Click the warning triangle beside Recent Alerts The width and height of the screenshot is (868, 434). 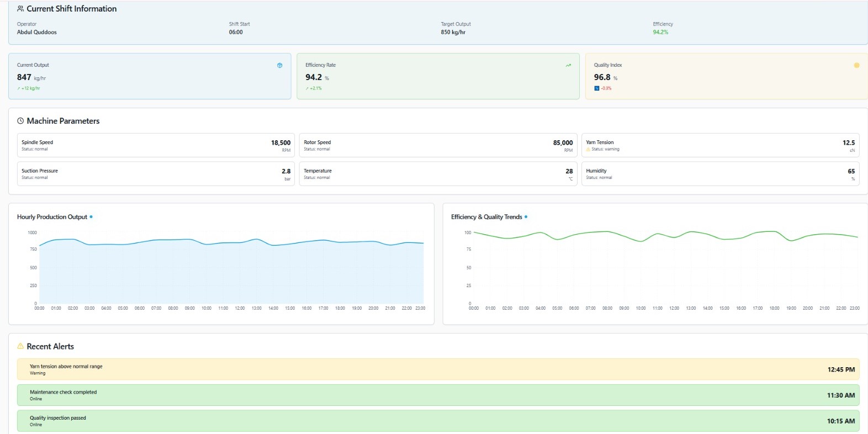pos(20,346)
